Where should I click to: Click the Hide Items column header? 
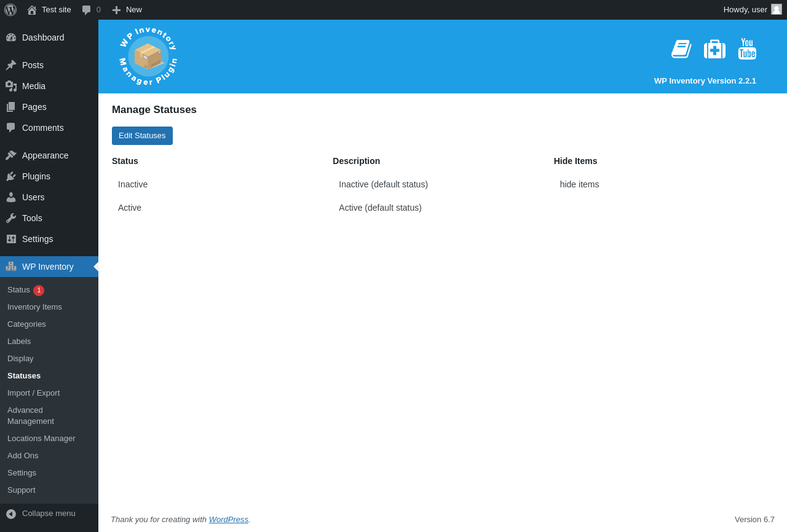(575, 161)
